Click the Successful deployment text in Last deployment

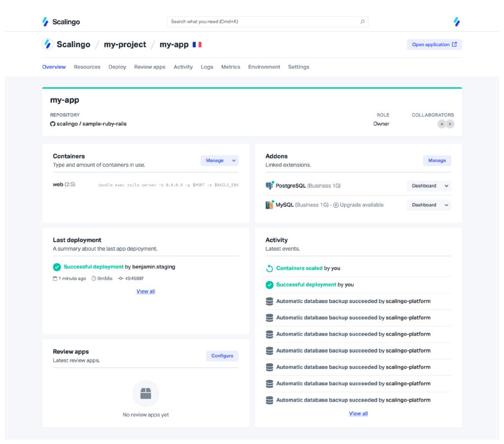(94, 267)
